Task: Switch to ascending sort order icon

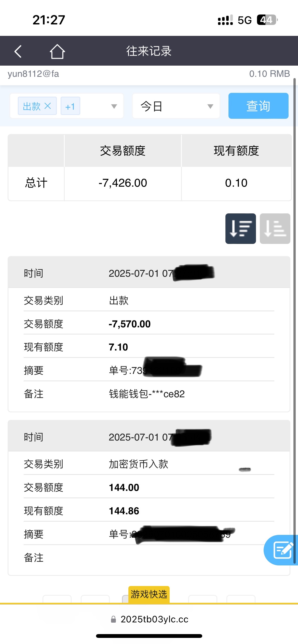Action: tap(275, 228)
